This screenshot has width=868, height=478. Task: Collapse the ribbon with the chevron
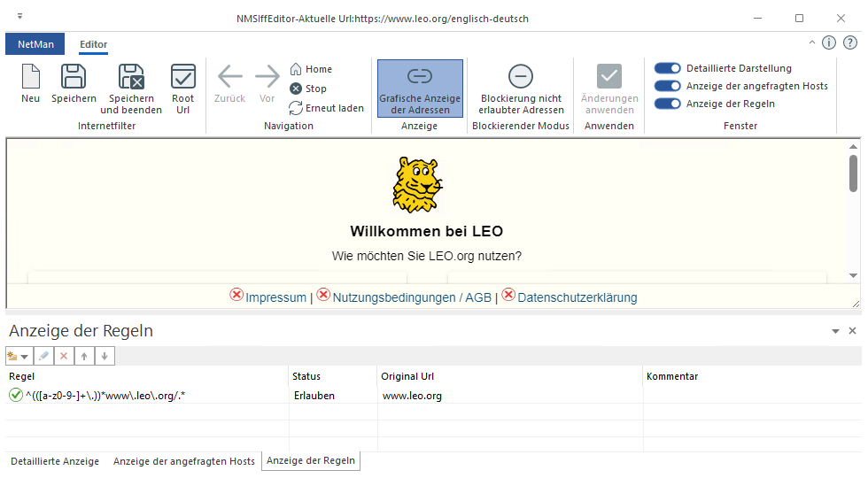812,42
